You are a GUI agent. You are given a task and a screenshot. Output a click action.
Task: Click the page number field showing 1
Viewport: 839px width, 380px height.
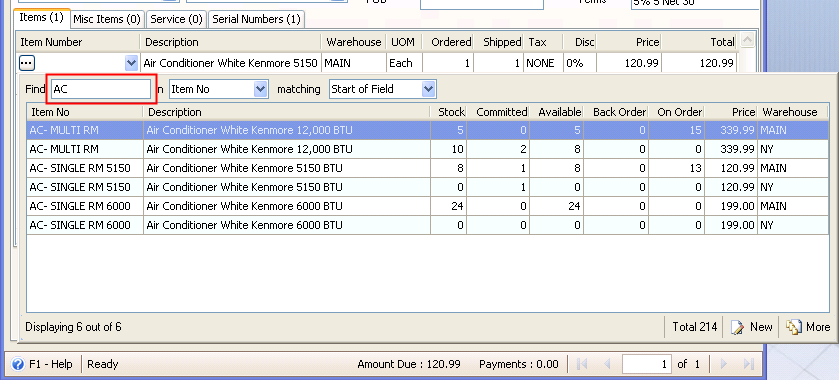646,364
